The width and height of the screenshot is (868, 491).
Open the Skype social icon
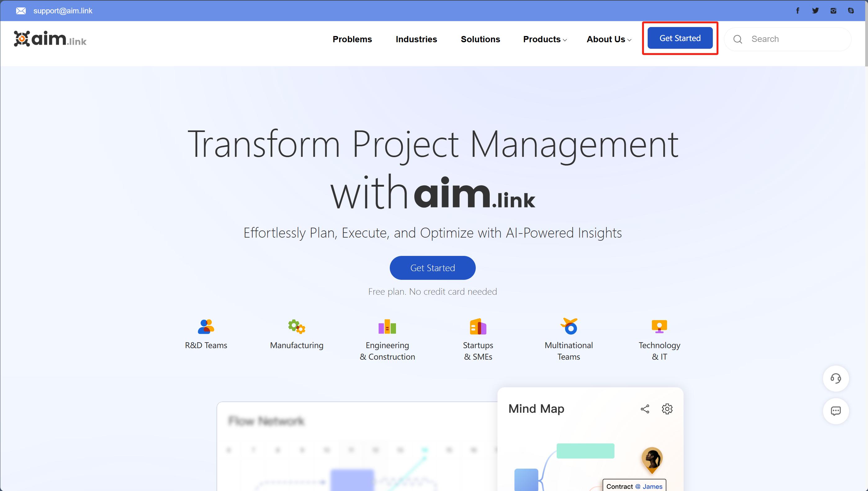851,11
